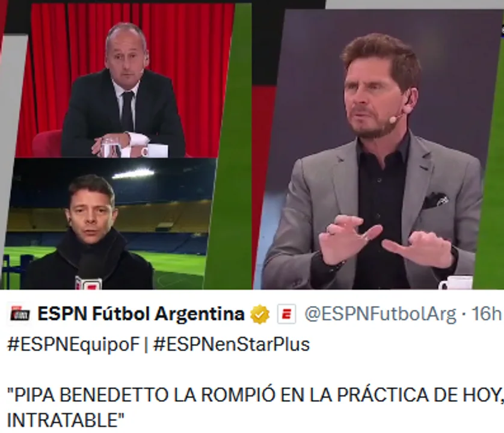Click the stadium floodlights behind the reporter
The image size is (504, 433).
click(134, 175)
